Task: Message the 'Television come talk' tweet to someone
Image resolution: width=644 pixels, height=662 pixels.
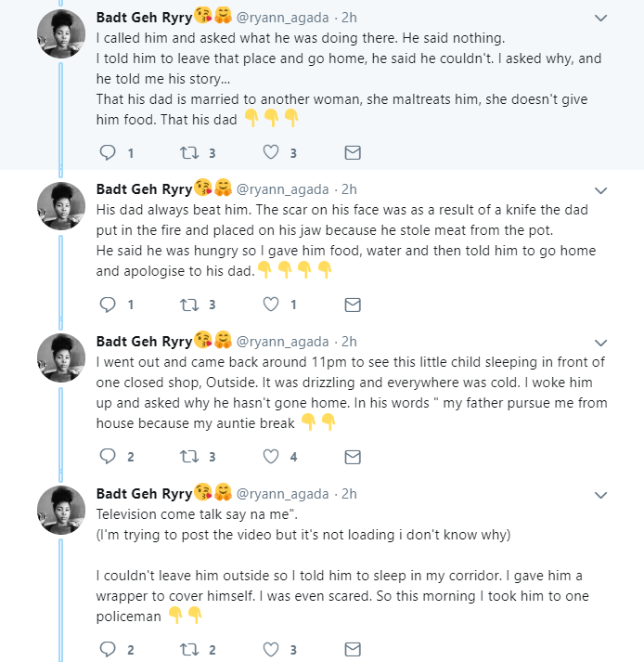Action: 353,650
